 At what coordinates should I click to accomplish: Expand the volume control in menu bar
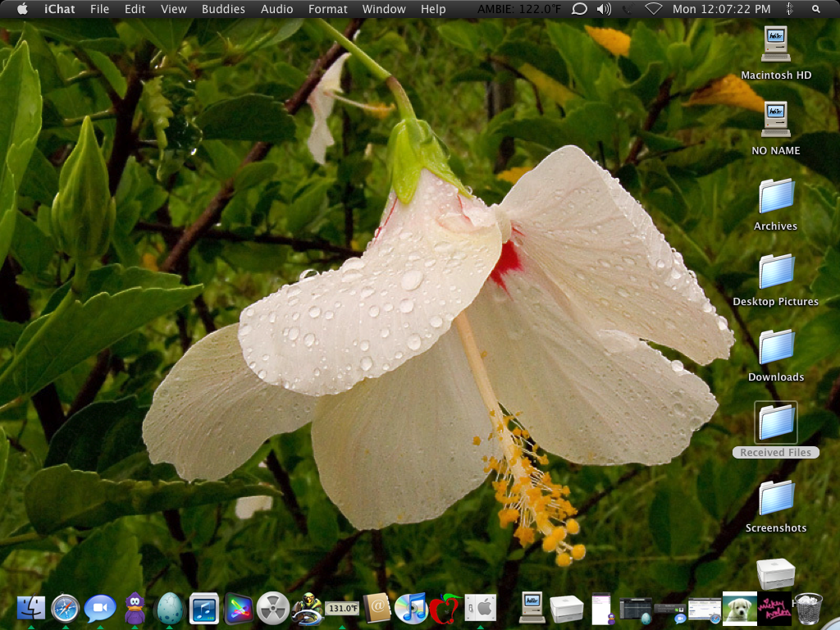pos(604,9)
